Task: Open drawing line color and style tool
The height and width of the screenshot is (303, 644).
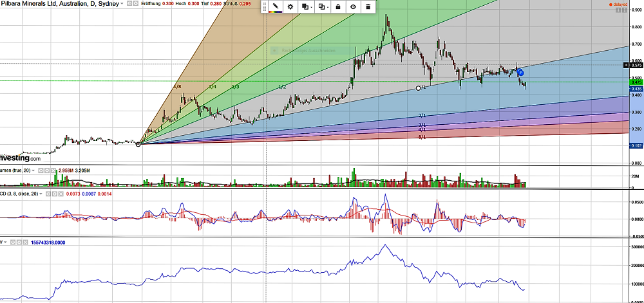Action: (x=276, y=6)
